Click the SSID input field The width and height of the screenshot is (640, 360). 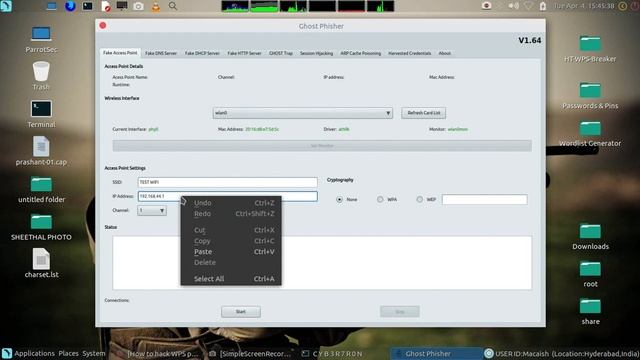[227, 182]
